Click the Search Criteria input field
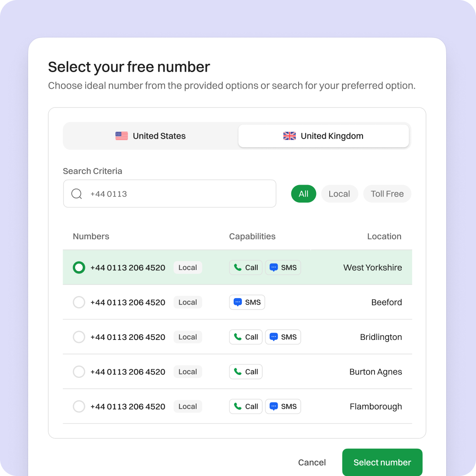The width and height of the screenshot is (476, 476). [x=179, y=194]
